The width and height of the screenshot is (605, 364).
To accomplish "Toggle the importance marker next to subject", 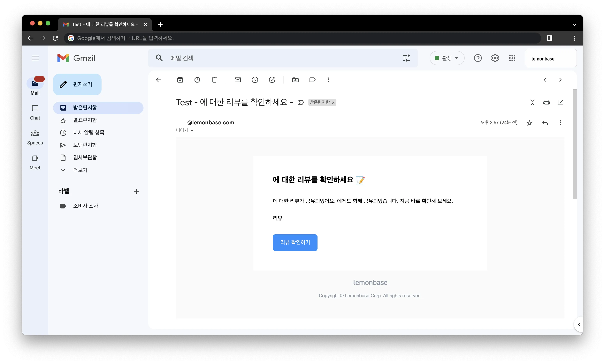I will tap(301, 102).
